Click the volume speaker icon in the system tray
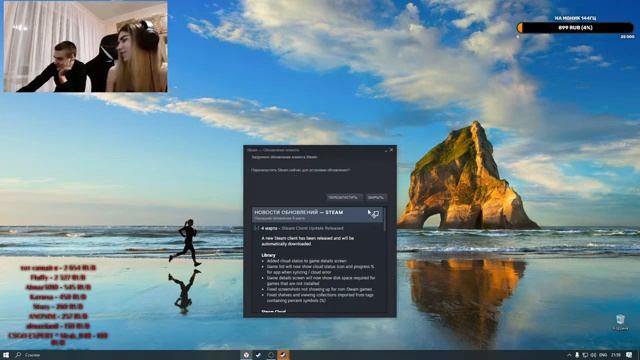This screenshot has height=360, width=640. tap(593, 356)
